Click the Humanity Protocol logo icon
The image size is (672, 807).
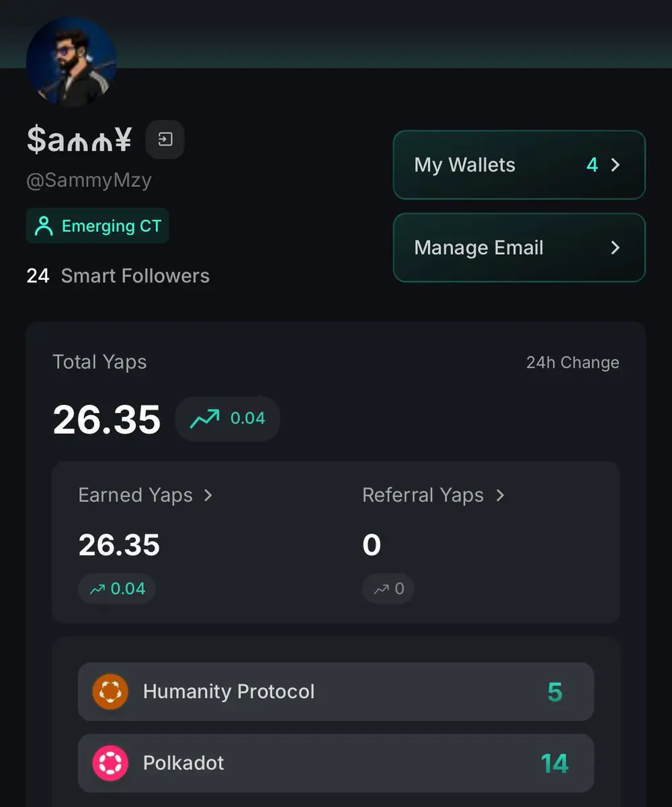click(110, 691)
